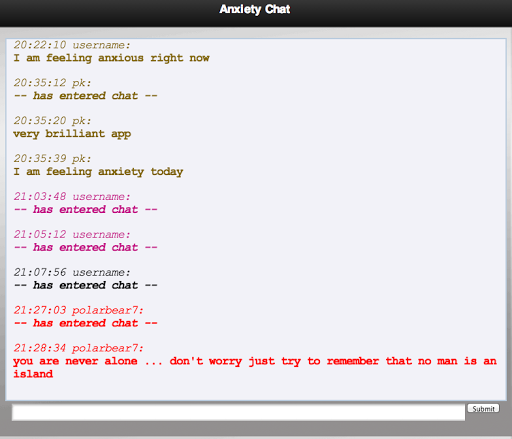Select the "very brilliant app" message

(72, 134)
